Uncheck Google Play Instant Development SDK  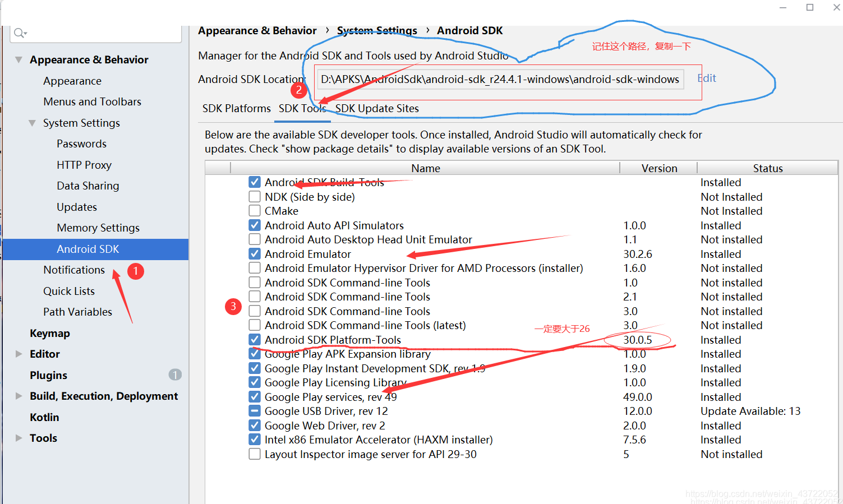255,368
